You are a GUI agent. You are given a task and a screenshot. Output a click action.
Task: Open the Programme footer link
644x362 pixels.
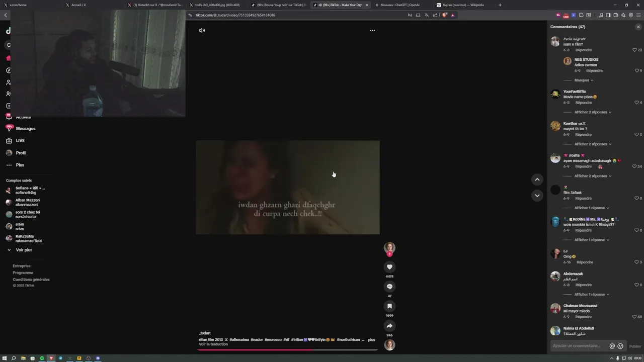pos(23,273)
